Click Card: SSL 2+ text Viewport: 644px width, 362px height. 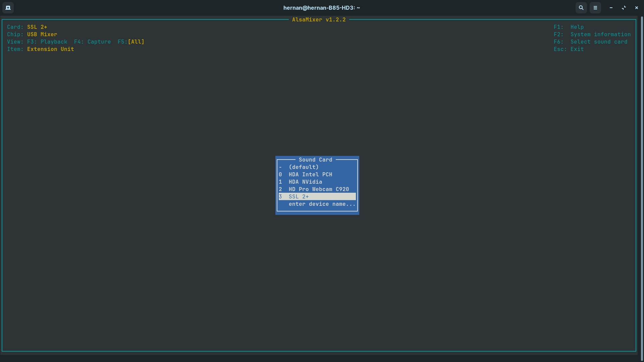point(27,27)
